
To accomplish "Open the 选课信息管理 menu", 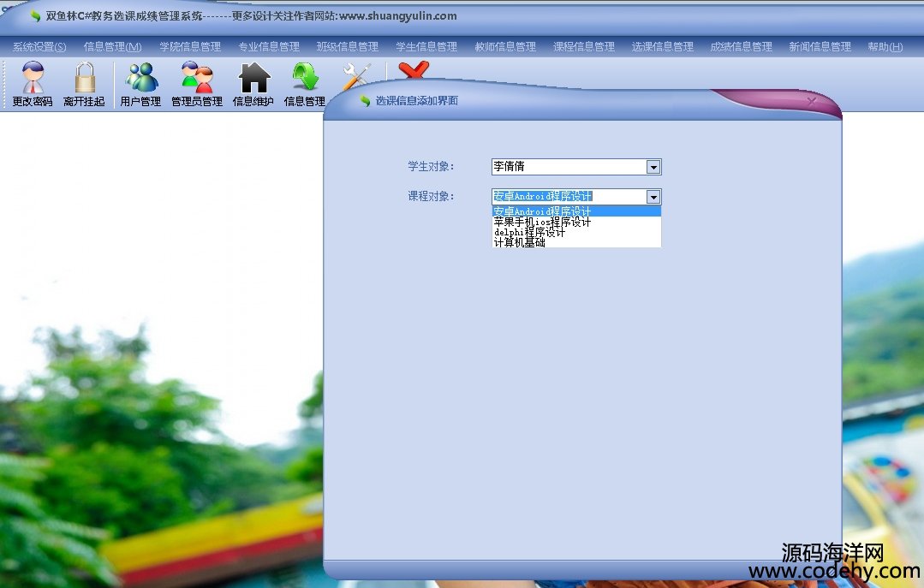I will tap(663, 46).
